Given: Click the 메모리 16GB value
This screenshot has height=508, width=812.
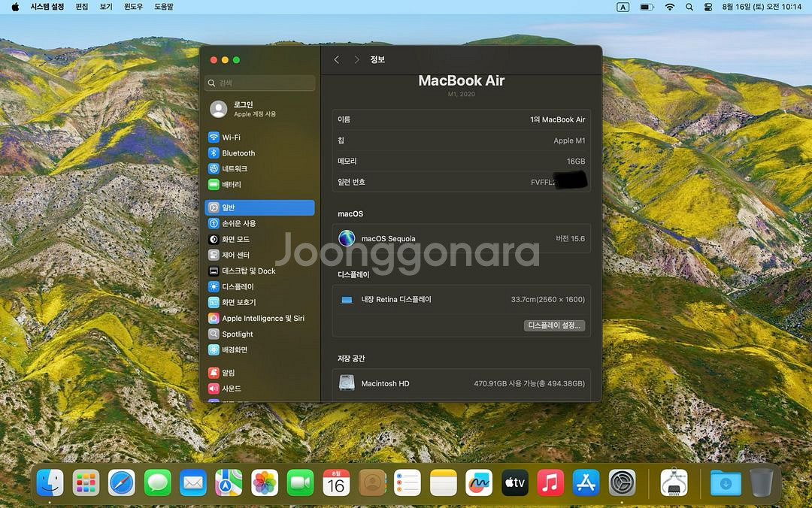Looking at the screenshot, I should [x=576, y=161].
